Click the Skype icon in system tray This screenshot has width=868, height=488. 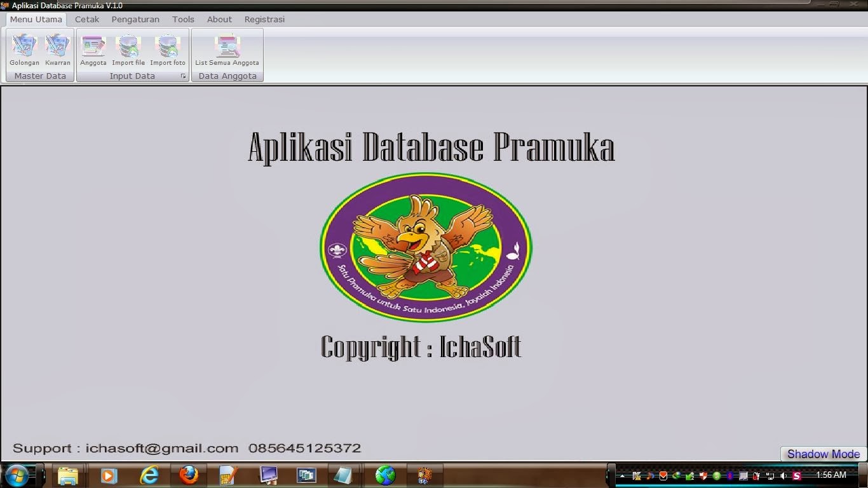pos(797,475)
